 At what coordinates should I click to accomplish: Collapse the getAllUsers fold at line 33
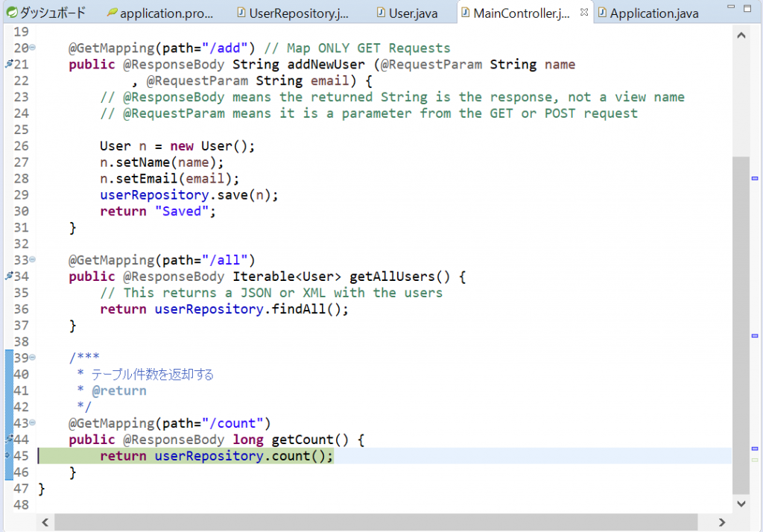pos(32,260)
